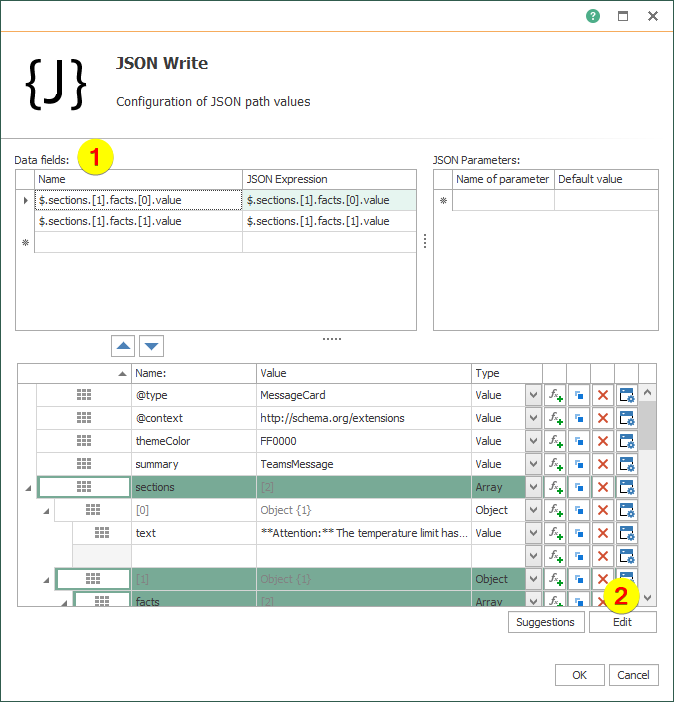Screen dimensions: 674x702
Task: Click the Edit button
Action: pos(622,622)
